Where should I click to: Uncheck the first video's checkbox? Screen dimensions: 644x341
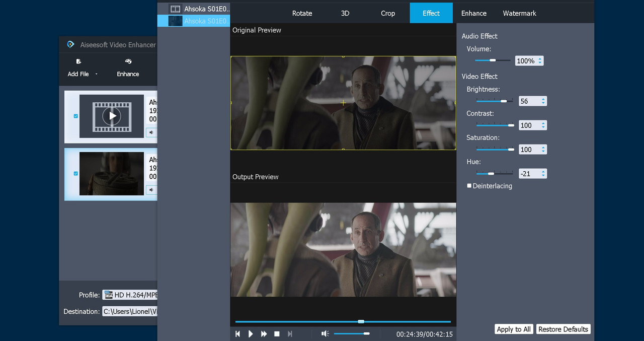coord(76,116)
